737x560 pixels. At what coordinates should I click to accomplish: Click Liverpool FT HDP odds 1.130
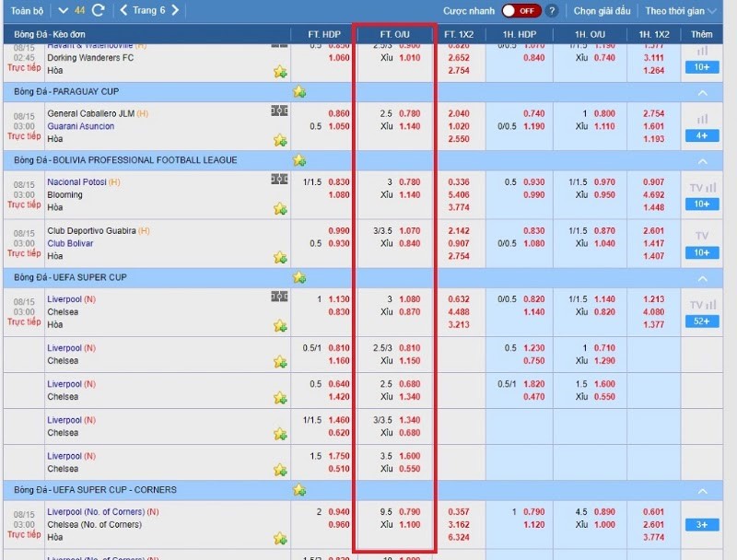339,299
